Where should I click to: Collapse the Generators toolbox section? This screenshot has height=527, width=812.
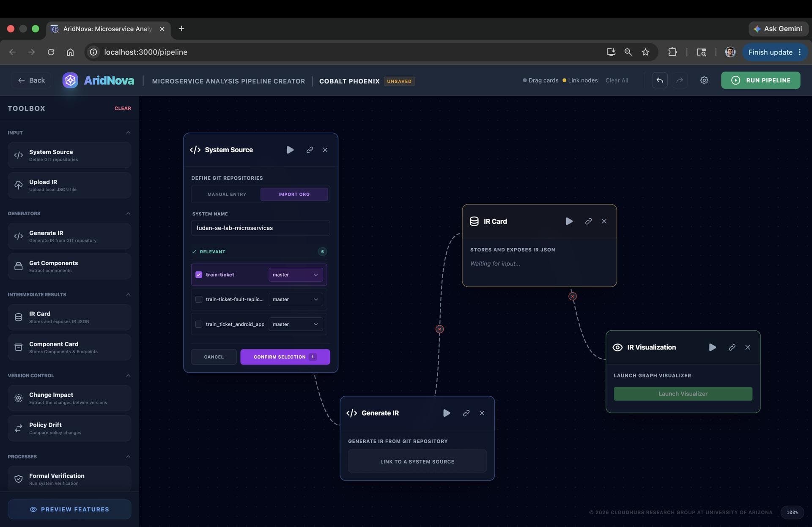[128, 214]
